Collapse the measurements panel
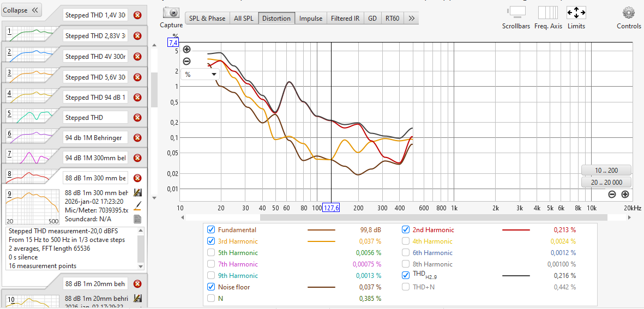Image resolution: width=644 pixels, height=309 pixels. 22,10
